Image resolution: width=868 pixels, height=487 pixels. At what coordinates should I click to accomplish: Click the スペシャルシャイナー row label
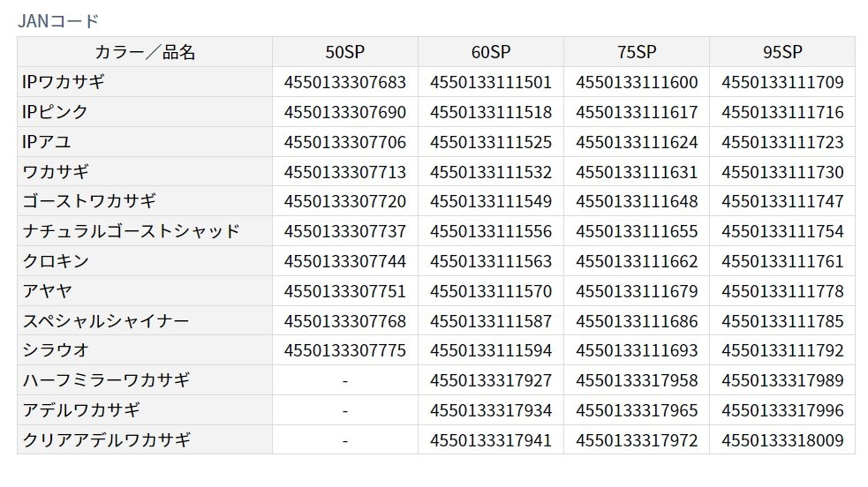point(106,321)
